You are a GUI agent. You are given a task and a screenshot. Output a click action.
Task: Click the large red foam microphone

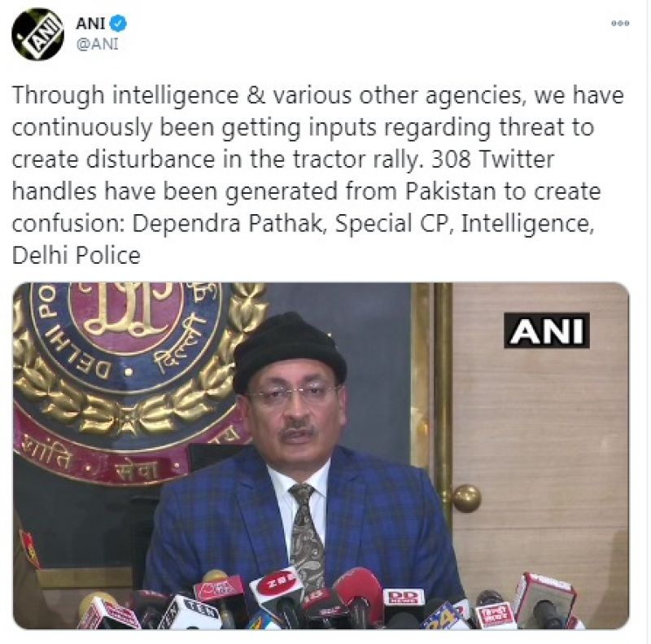359,591
